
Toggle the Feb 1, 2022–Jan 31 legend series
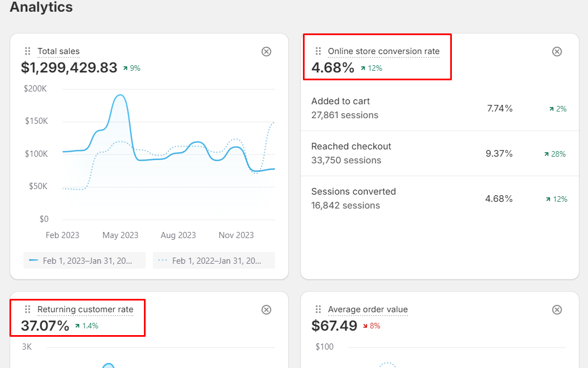214,260
